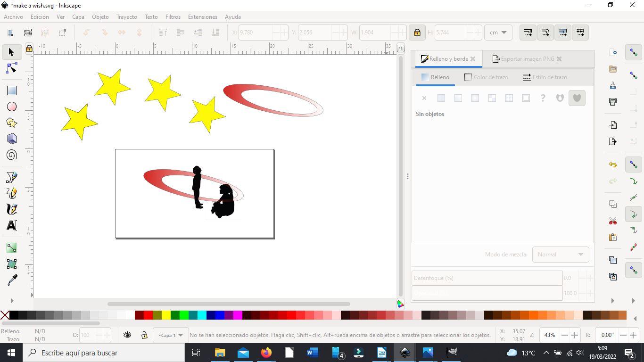
Task: Activate the Pen (Bezier) tool
Action: [11, 177]
